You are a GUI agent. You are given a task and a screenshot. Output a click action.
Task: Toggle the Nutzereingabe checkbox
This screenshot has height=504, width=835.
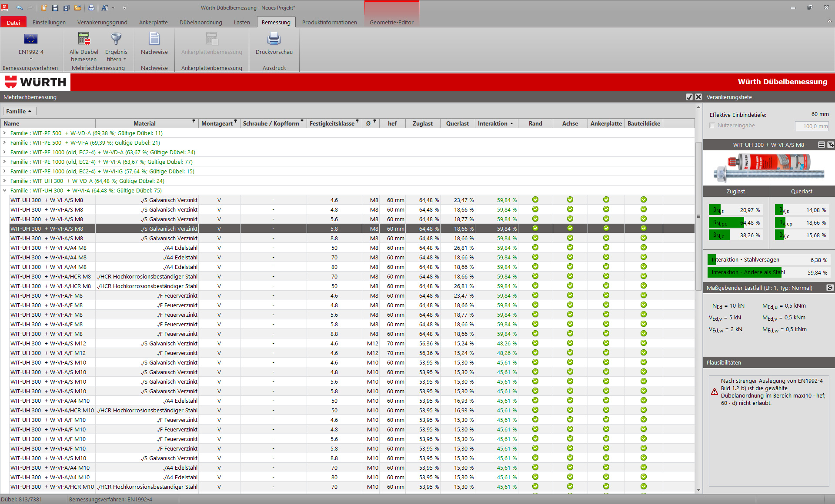coord(712,126)
